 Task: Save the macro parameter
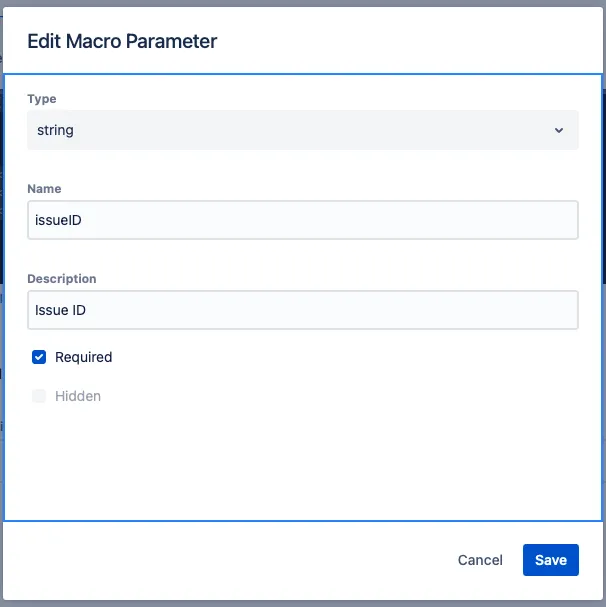tap(551, 560)
